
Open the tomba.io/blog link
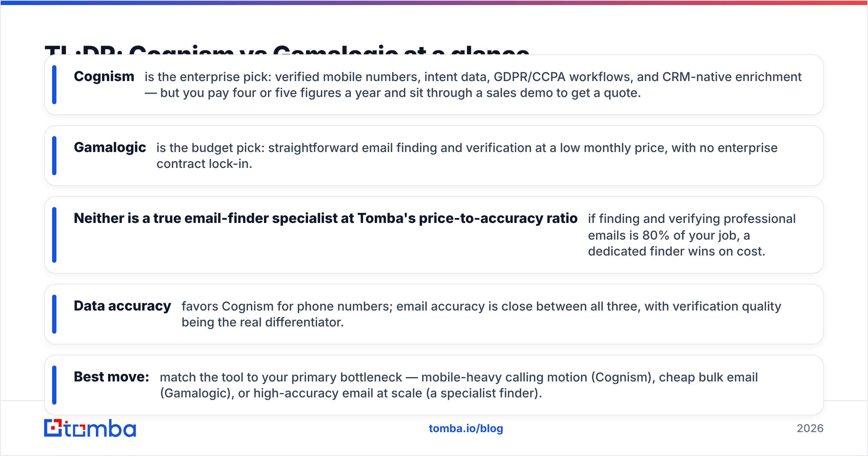[466, 428]
